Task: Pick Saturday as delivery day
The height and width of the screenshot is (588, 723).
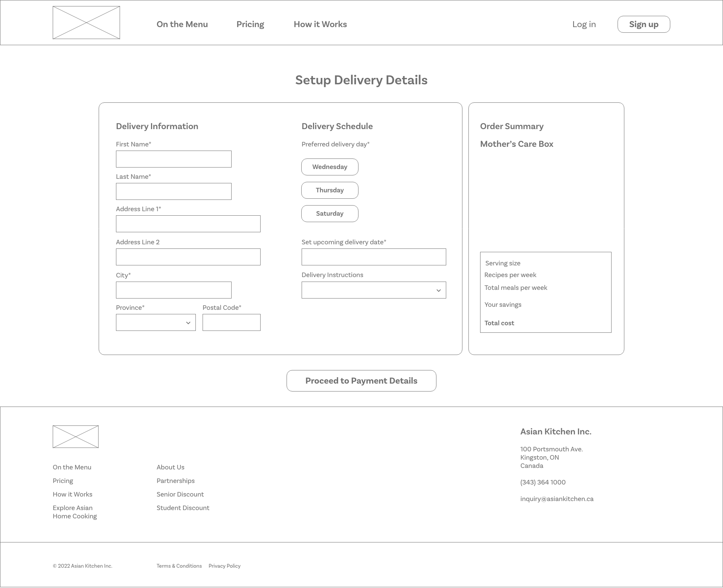Action: click(329, 213)
